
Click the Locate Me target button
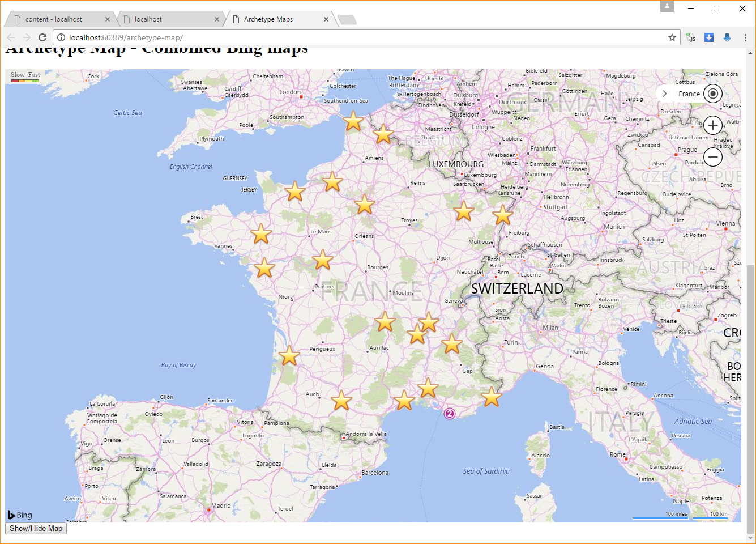(x=713, y=93)
